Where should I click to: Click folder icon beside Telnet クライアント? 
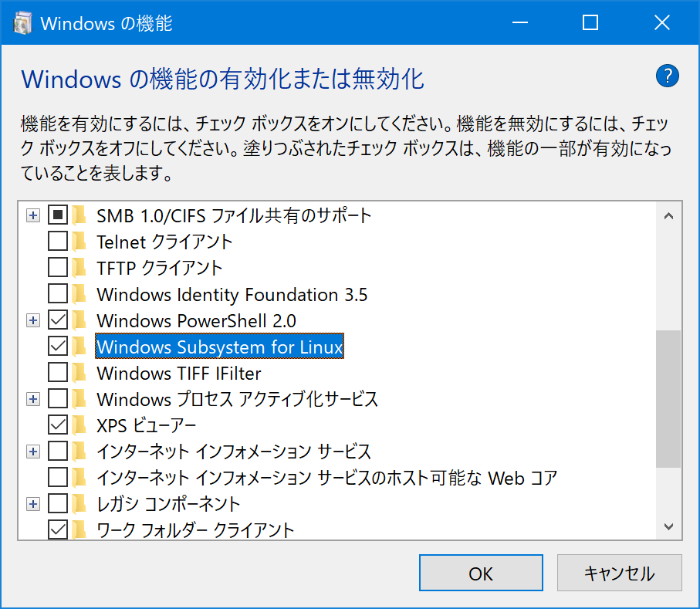click(79, 242)
